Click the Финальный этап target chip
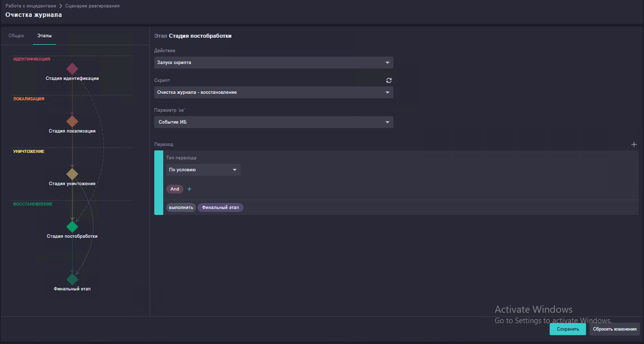Image resolution: width=644 pixels, height=344 pixels. tap(220, 207)
